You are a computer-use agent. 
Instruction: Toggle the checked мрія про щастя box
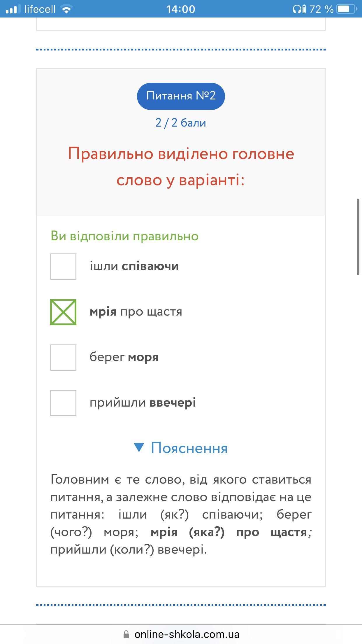(x=63, y=312)
